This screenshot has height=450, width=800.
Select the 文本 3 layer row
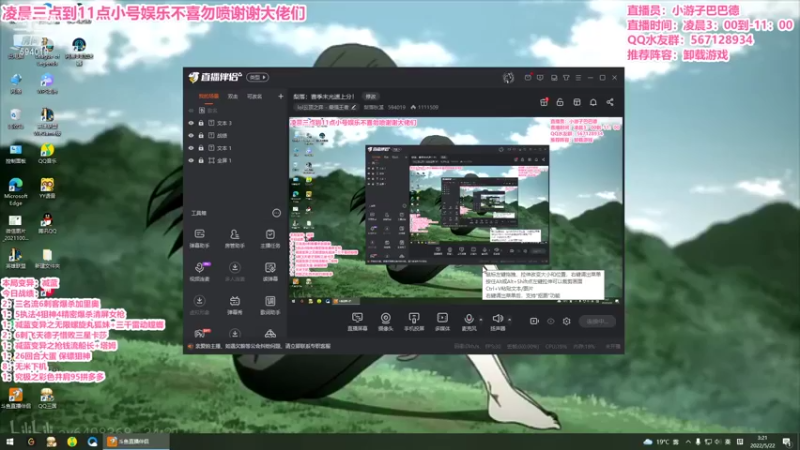(x=235, y=123)
